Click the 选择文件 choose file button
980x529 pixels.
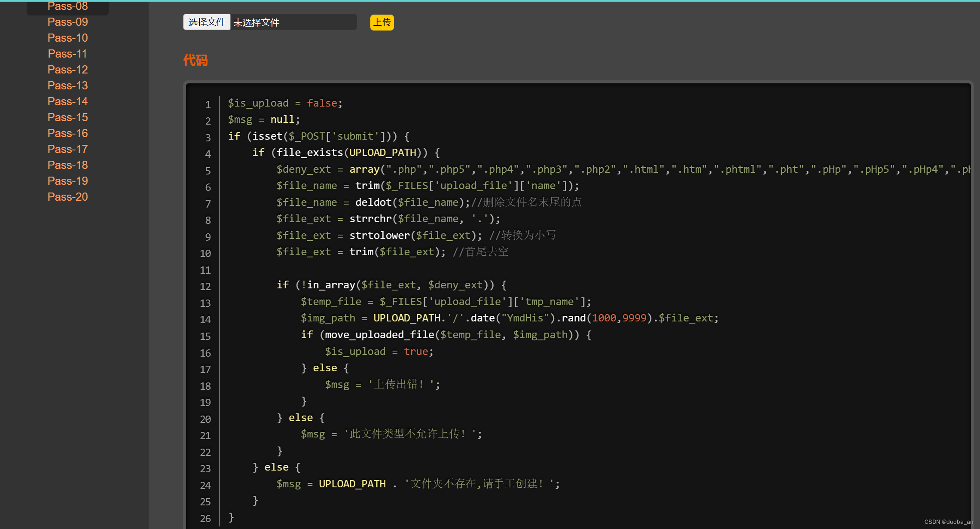[x=207, y=22]
